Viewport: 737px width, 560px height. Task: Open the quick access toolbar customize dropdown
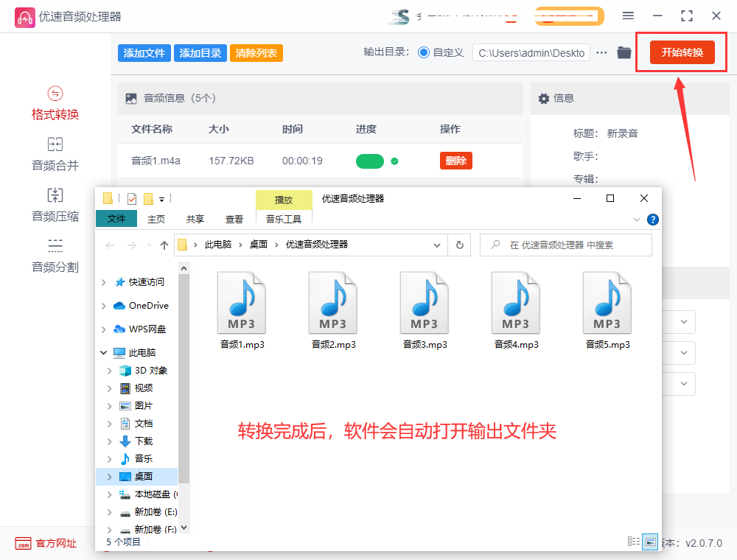click(x=161, y=200)
